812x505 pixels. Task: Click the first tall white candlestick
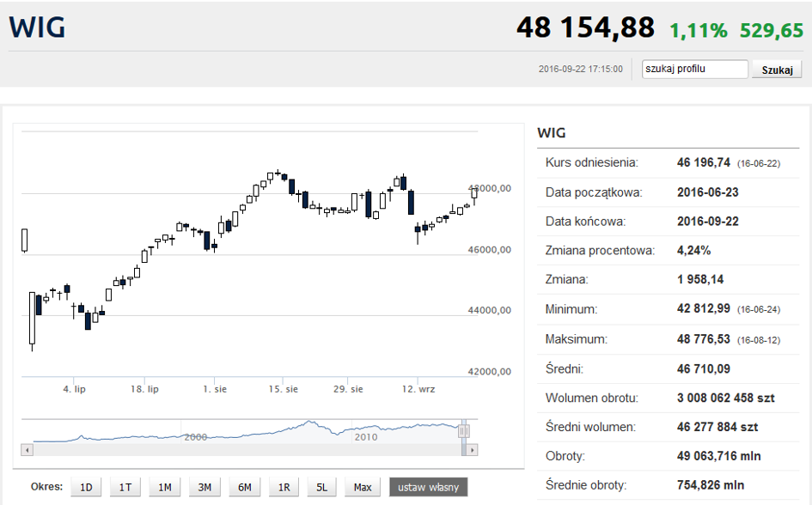pos(32,318)
